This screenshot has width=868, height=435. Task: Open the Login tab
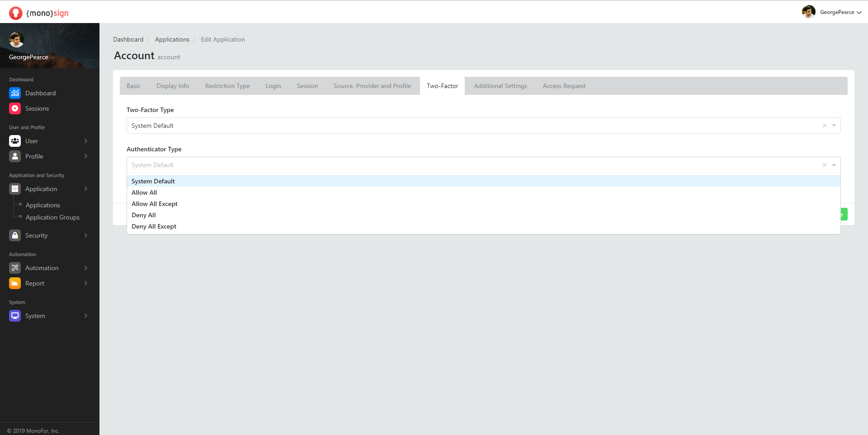point(273,86)
